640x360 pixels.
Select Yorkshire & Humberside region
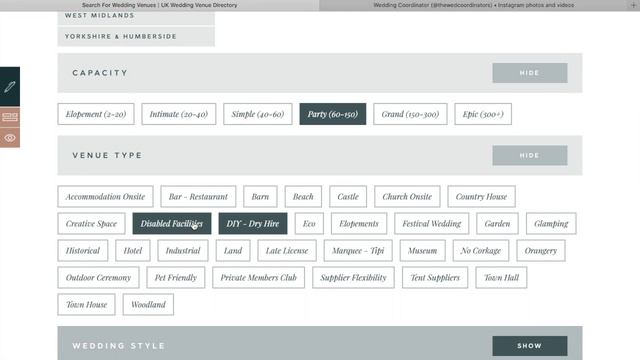pos(136,36)
